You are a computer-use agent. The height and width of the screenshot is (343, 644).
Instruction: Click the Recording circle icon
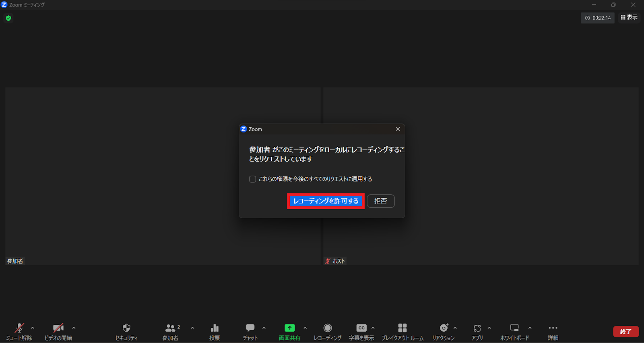coord(328,328)
